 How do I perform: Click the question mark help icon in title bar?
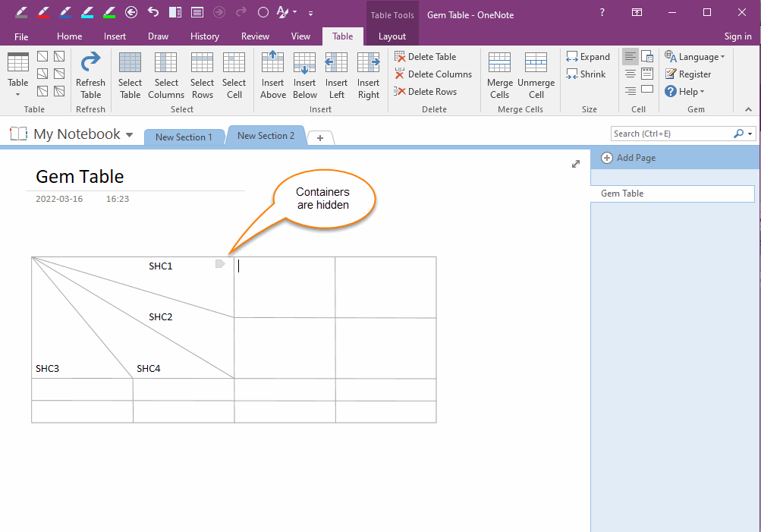point(602,12)
